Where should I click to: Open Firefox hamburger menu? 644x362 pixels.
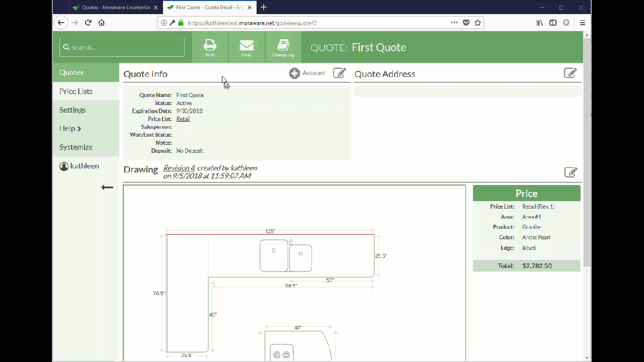pos(583,23)
